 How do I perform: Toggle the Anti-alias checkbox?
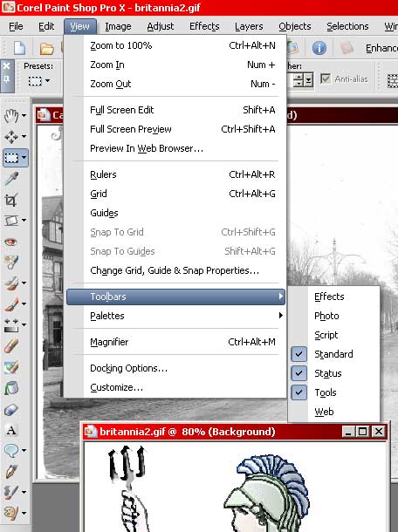tap(326, 79)
